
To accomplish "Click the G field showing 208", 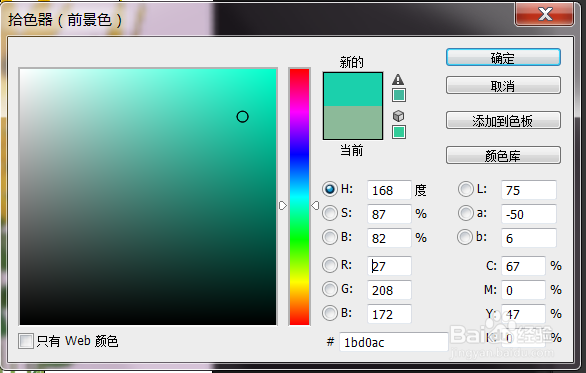I will (389, 290).
